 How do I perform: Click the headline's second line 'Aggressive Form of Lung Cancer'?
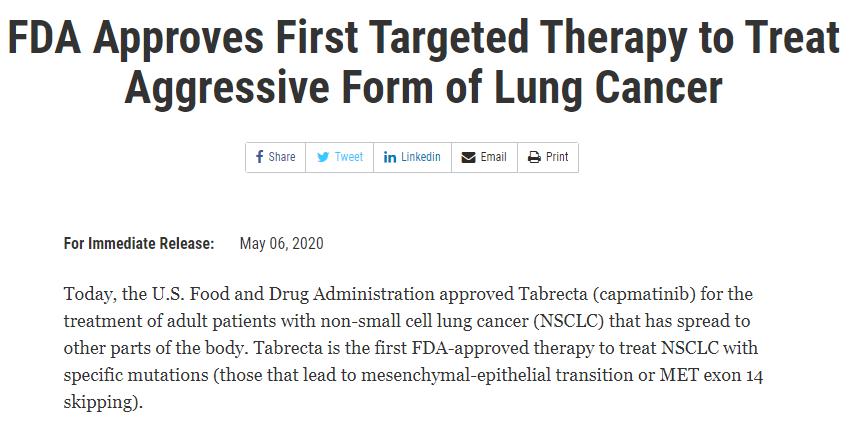click(423, 87)
